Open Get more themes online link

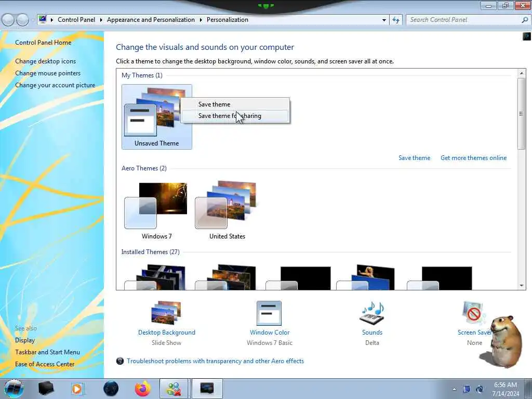point(473,158)
